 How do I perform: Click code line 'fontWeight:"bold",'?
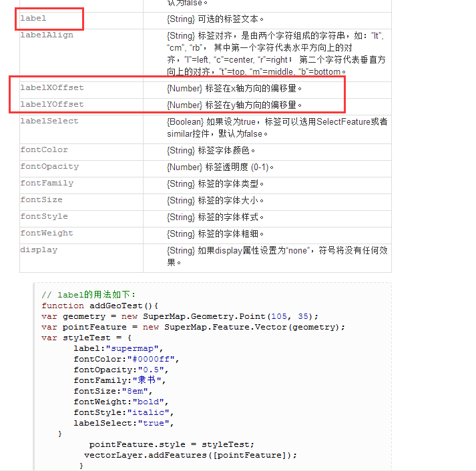pos(121,402)
